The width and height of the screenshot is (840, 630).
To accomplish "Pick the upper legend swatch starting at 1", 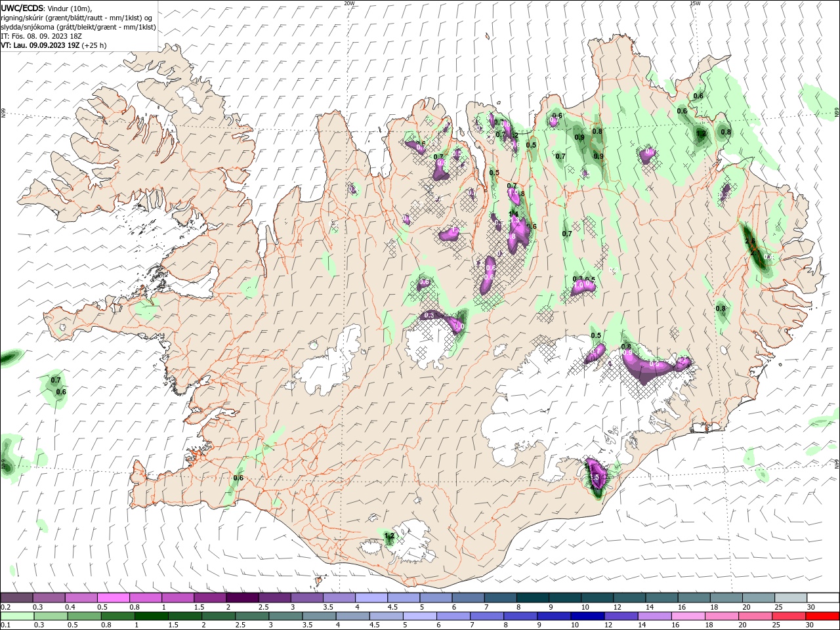I will click(x=178, y=598).
